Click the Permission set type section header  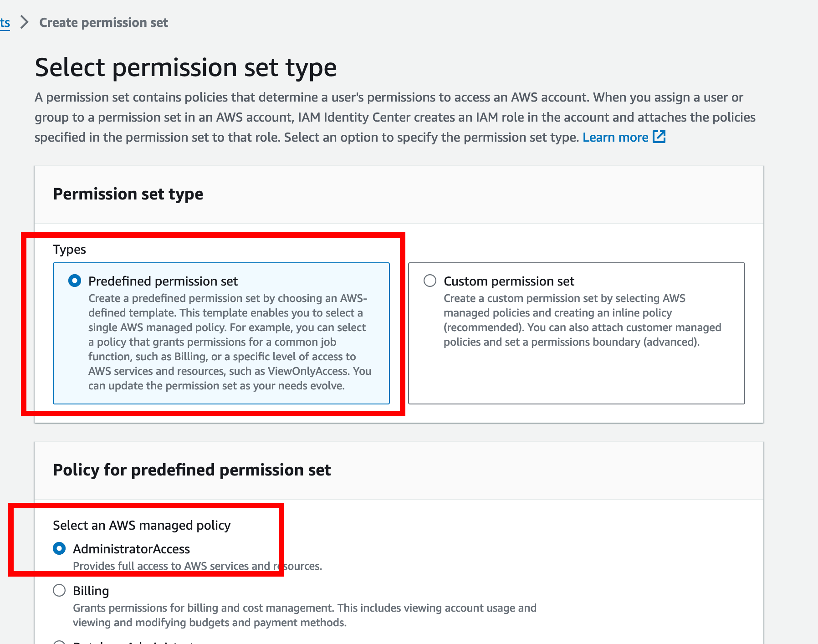point(128,194)
